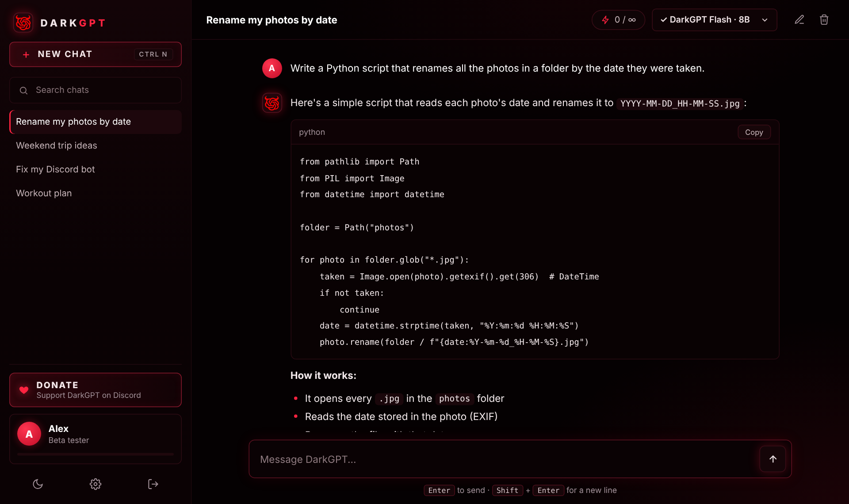Copy the python code block
The height and width of the screenshot is (504, 849).
click(754, 132)
